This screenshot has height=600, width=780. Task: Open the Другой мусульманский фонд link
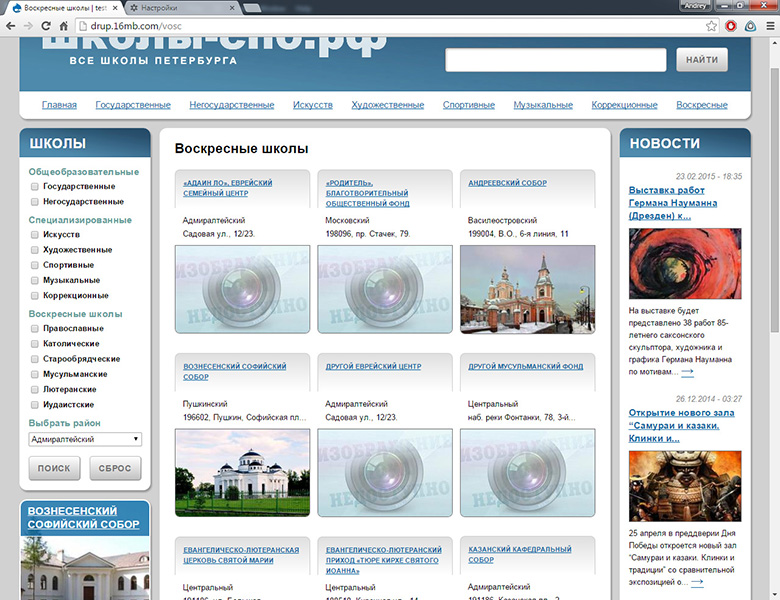[525, 366]
